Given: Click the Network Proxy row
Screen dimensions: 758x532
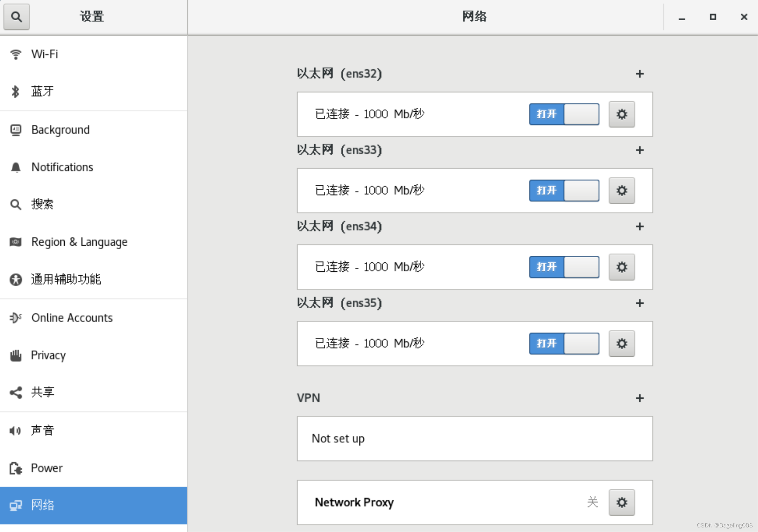Looking at the screenshot, I should [x=427, y=502].
